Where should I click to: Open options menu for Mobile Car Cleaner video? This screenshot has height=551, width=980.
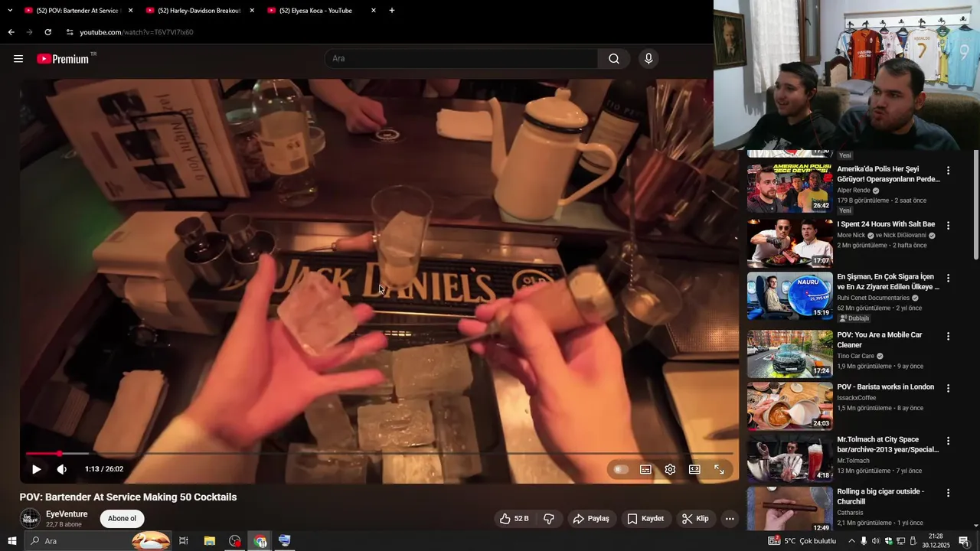pos(948,336)
